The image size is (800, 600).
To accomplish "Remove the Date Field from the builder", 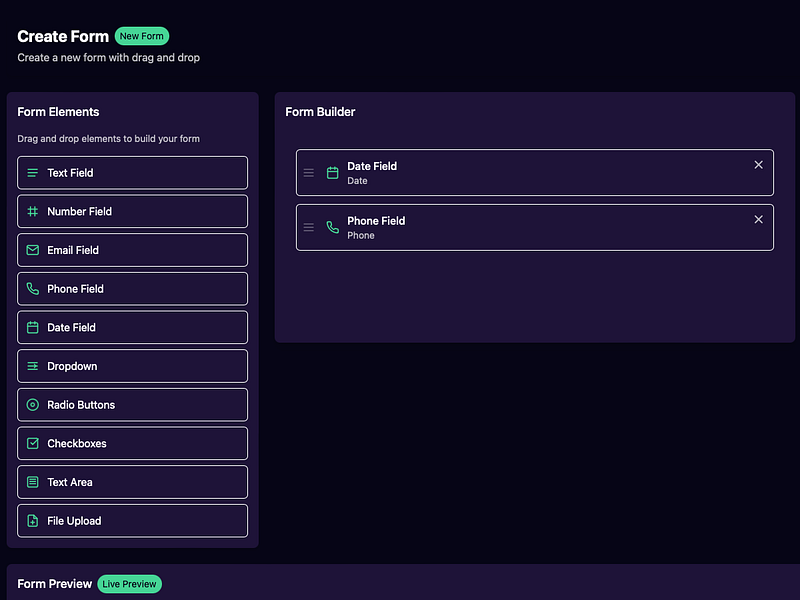I will point(759,165).
